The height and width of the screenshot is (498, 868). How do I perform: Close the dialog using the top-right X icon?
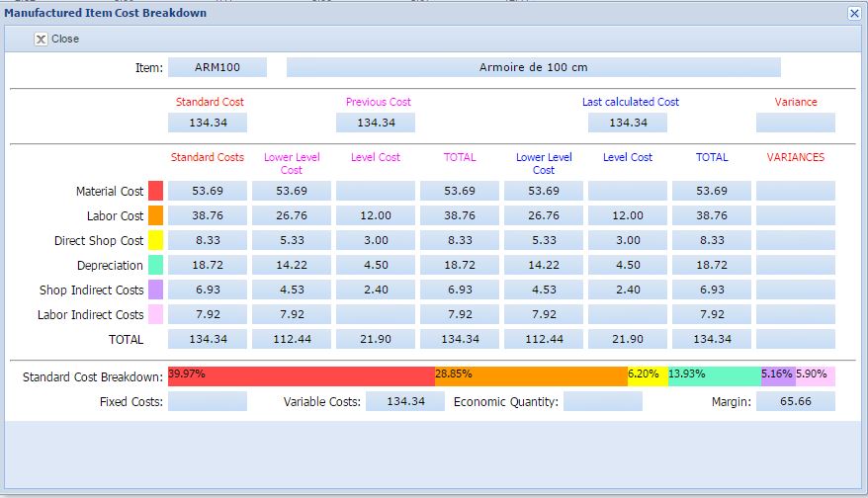(854, 13)
